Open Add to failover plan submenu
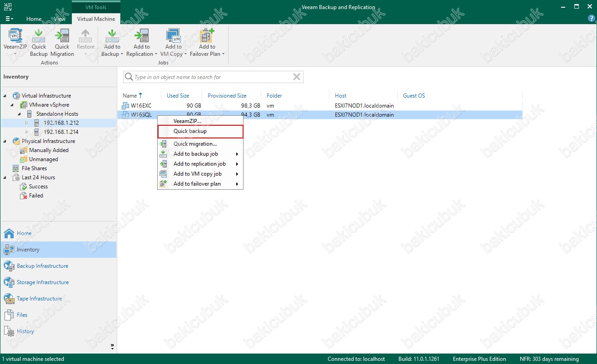This screenshot has width=597, height=364. 200,184
